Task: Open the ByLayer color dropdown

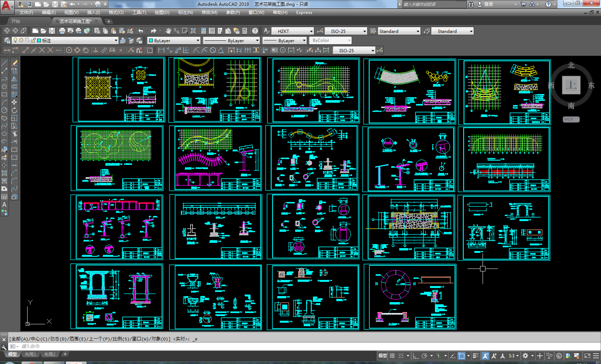Action: [174, 40]
